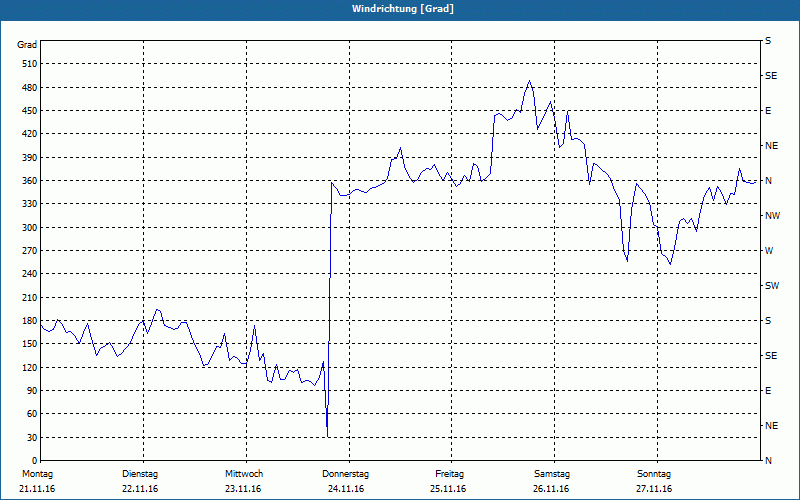Image resolution: width=800 pixels, height=500 pixels.
Task: Select the 150 degree axis label
Action: (x=30, y=344)
